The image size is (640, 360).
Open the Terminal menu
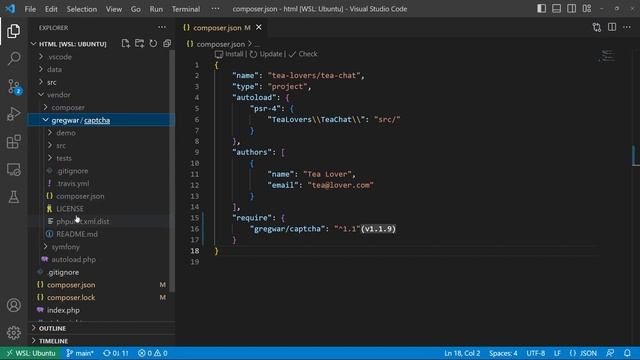coord(186,9)
